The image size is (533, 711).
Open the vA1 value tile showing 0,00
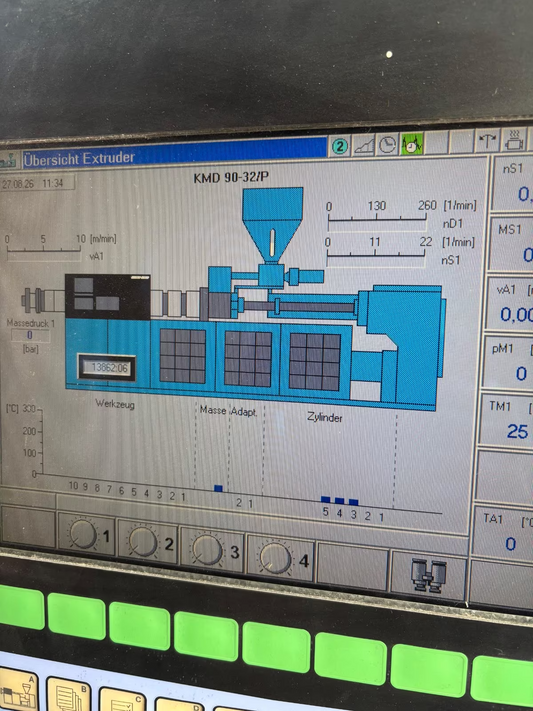[508, 303]
